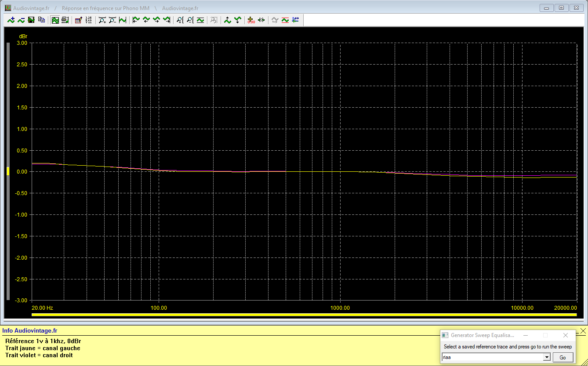Image resolution: width=588 pixels, height=366 pixels.
Task: Click the 'Info Audiovintage.fr' panel heading
Action: [x=29, y=330]
